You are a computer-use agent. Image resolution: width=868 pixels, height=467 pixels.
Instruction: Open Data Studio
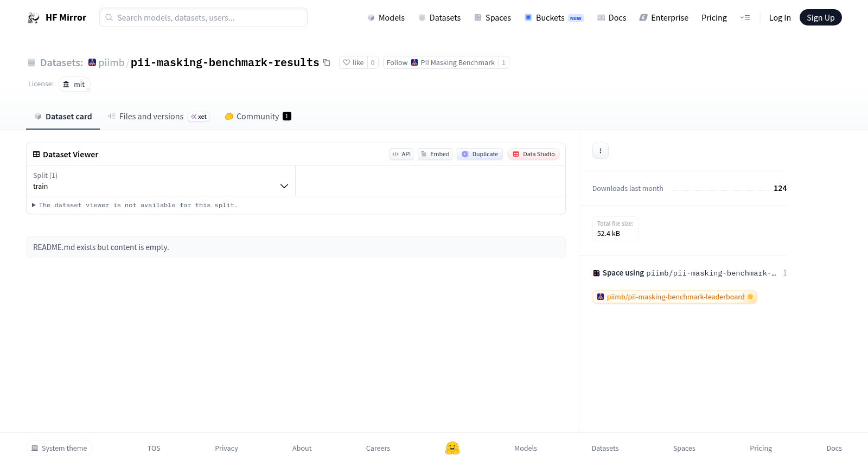point(533,154)
